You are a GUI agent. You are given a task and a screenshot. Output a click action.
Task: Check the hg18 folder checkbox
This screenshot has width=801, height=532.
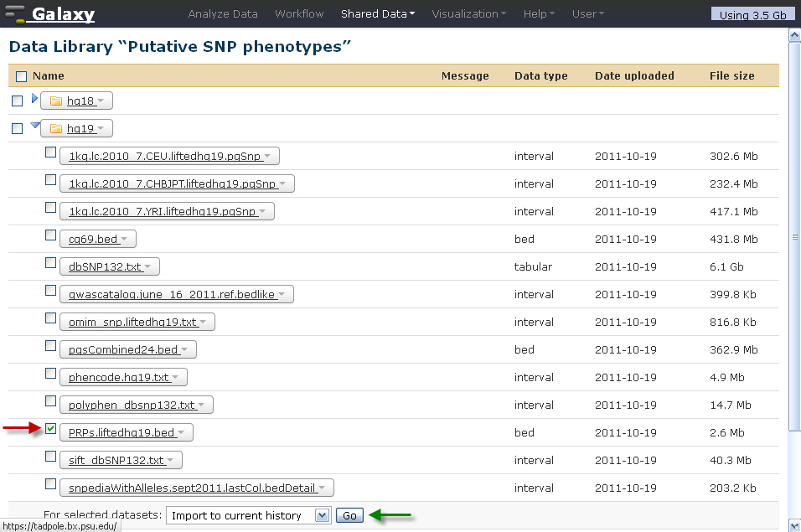point(18,101)
